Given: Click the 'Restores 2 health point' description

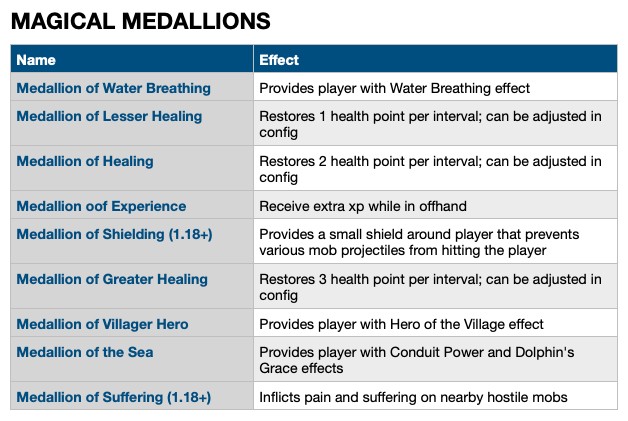Looking at the screenshot, I should [430, 169].
